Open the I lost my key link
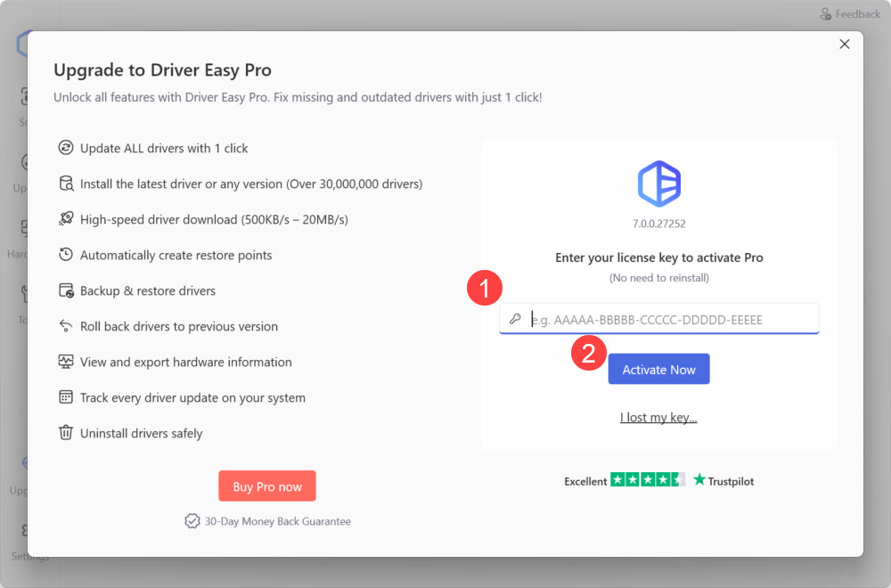 pyautogui.click(x=658, y=418)
